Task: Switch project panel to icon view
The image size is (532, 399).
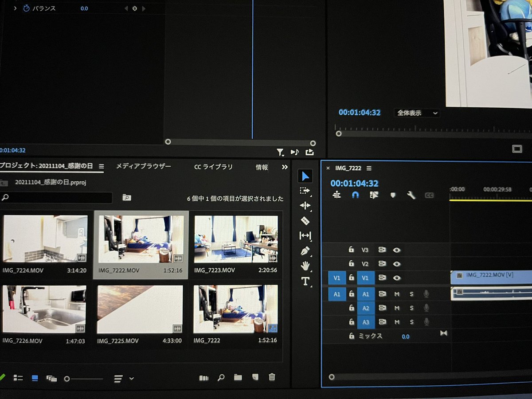Action: (35, 378)
